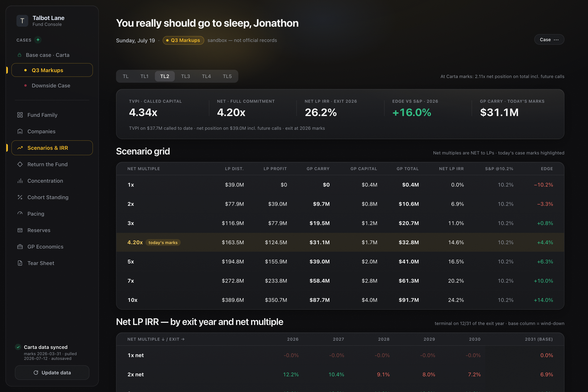588x392 pixels.
Task: Switch to the TL5 fund tab
Action: [227, 76]
